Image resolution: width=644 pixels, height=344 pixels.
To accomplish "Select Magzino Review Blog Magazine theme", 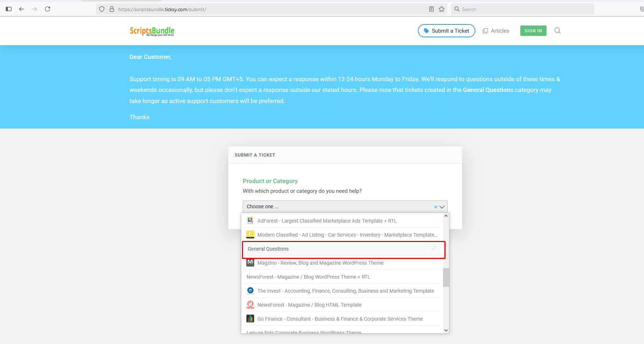I will coord(342,263).
